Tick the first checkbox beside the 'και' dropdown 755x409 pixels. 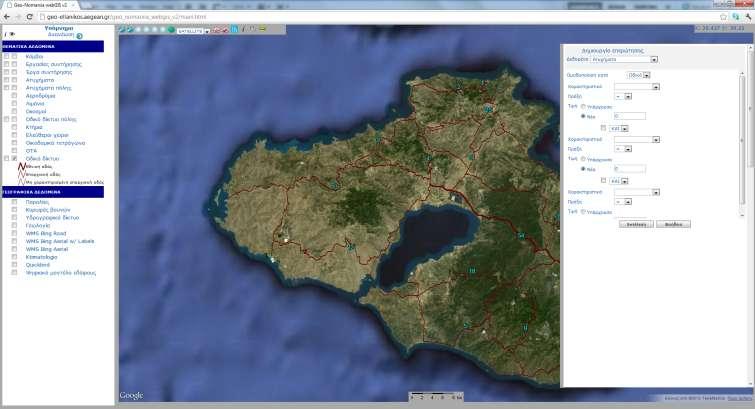pyautogui.click(x=603, y=128)
